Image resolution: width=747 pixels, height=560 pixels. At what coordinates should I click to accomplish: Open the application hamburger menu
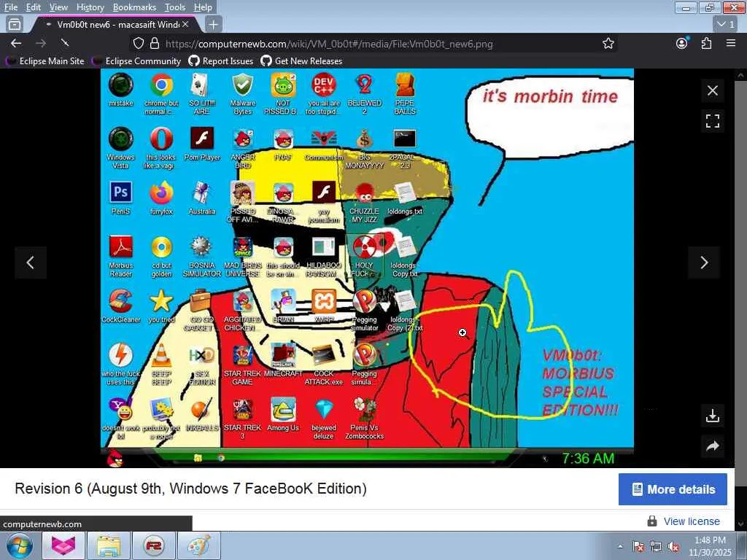tap(731, 43)
